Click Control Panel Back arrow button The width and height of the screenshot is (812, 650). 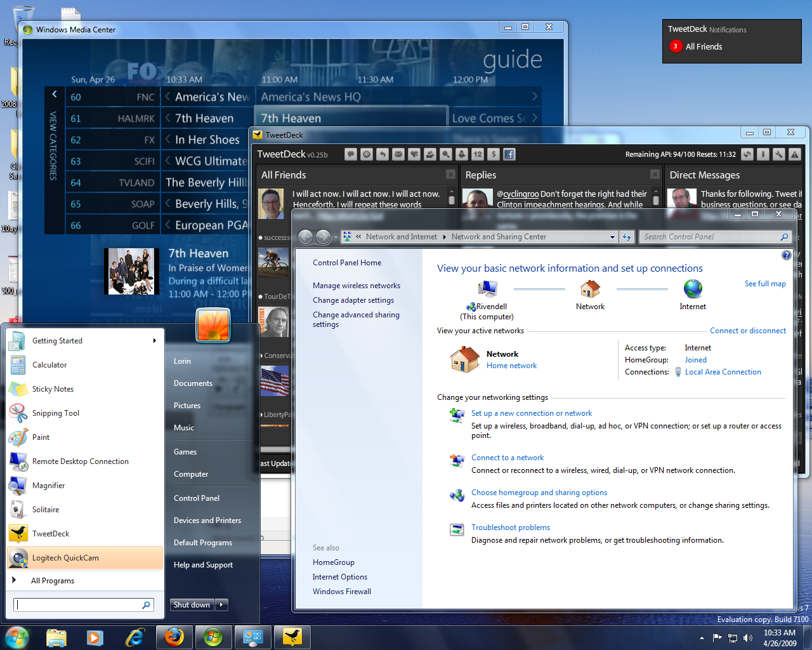(x=306, y=237)
